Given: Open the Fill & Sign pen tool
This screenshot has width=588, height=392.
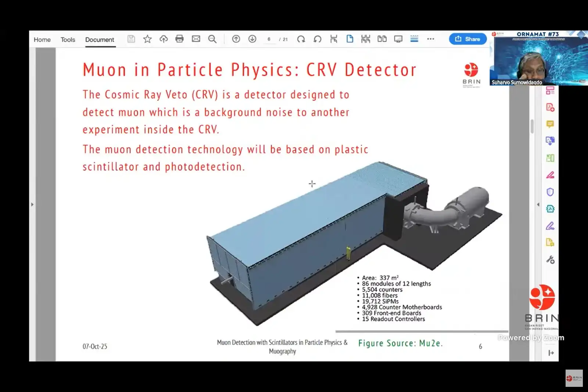Looking at the screenshot, I should (x=550, y=226).
